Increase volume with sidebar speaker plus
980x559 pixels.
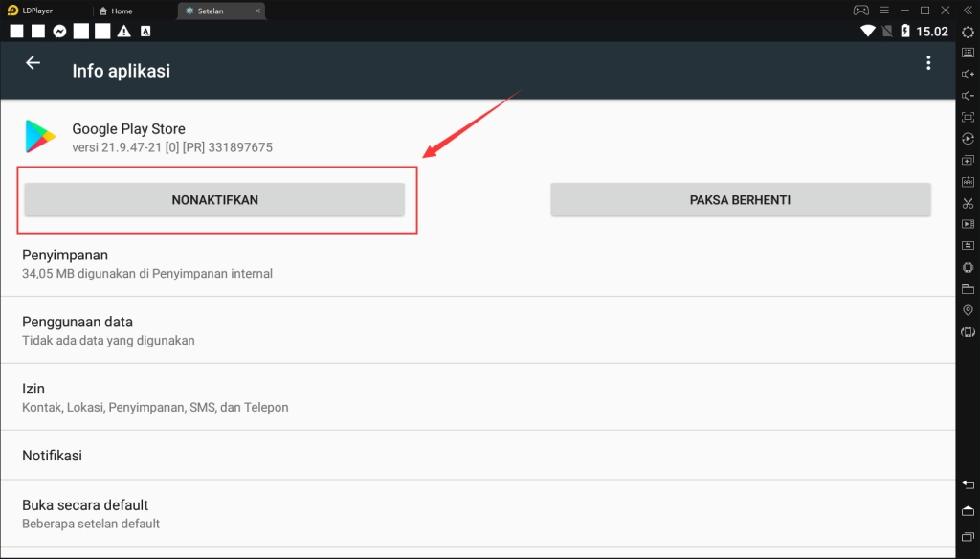click(968, 74)
